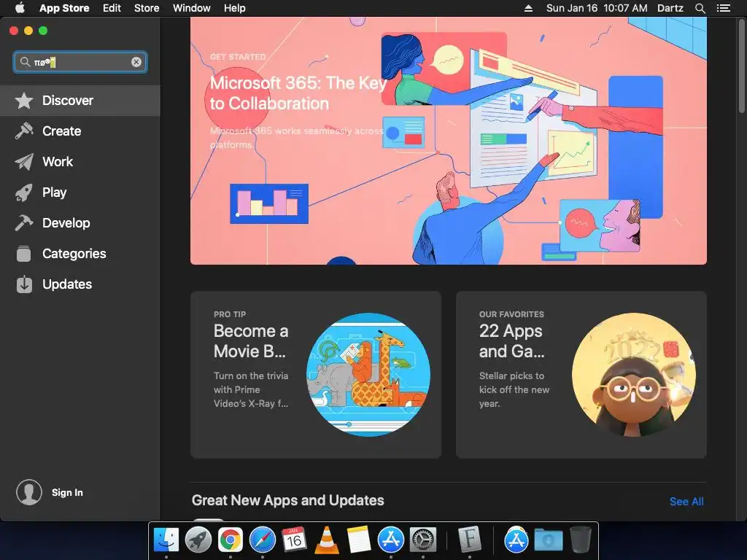Open the Updates section
The image size is (747, 560).
80,284
